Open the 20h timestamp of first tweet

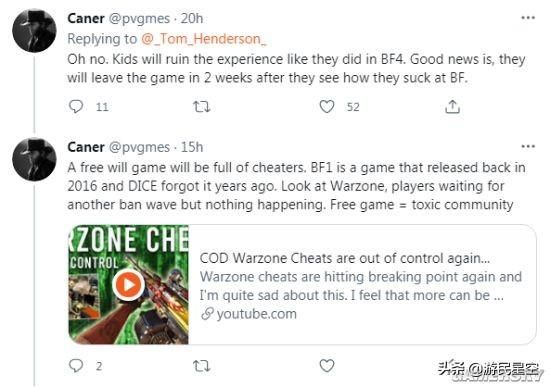click(192, 18)
